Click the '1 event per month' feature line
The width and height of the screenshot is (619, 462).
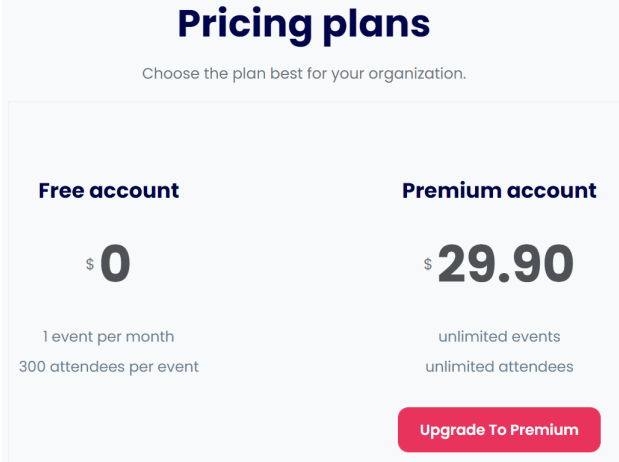click(109, 337)
